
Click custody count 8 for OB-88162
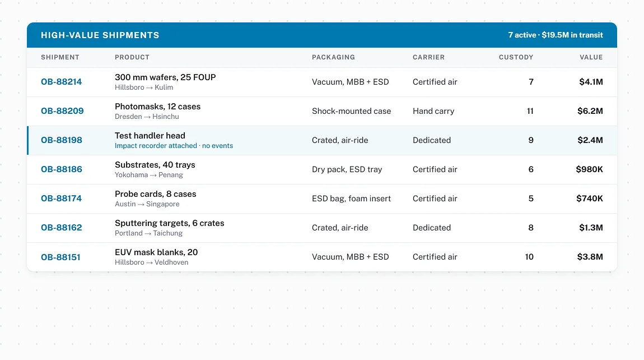click(x=531, y=228)
